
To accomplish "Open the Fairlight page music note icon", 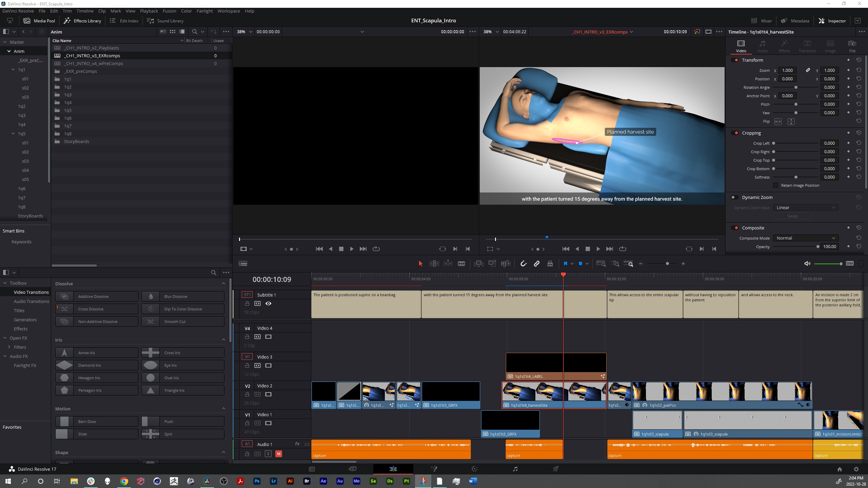I will pyautogui.click(x=515, y=469).
